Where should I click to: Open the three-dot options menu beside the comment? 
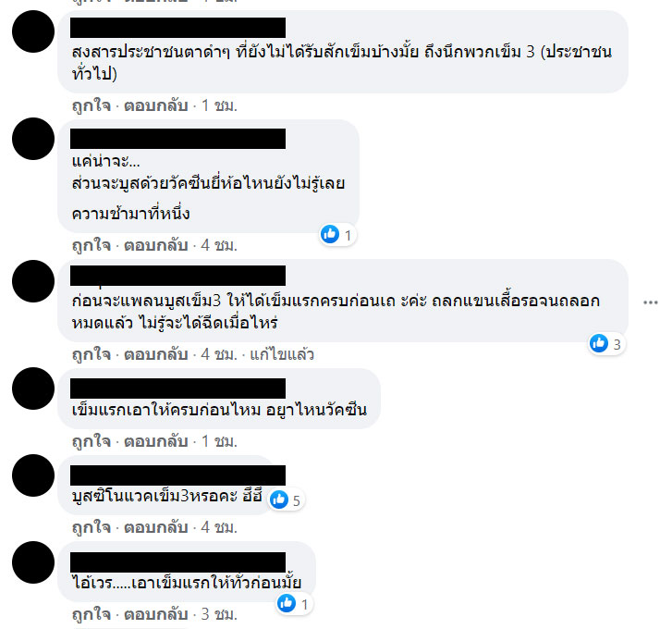coord(650,302)
